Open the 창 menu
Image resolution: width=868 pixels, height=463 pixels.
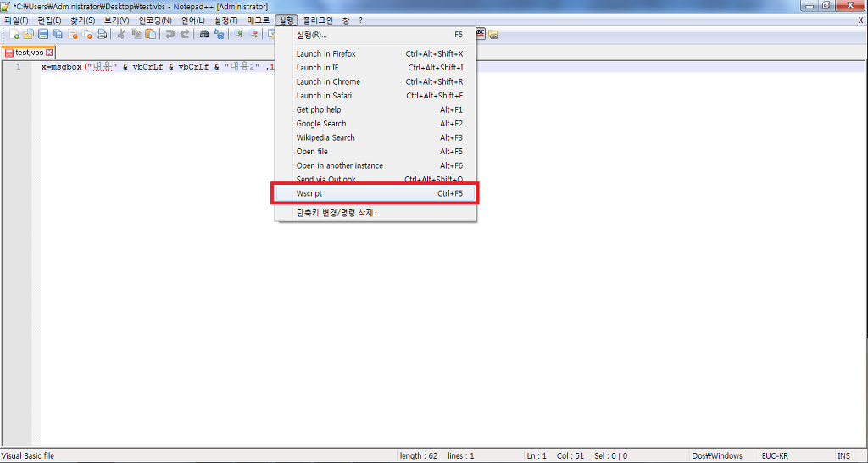pos(346,20)
